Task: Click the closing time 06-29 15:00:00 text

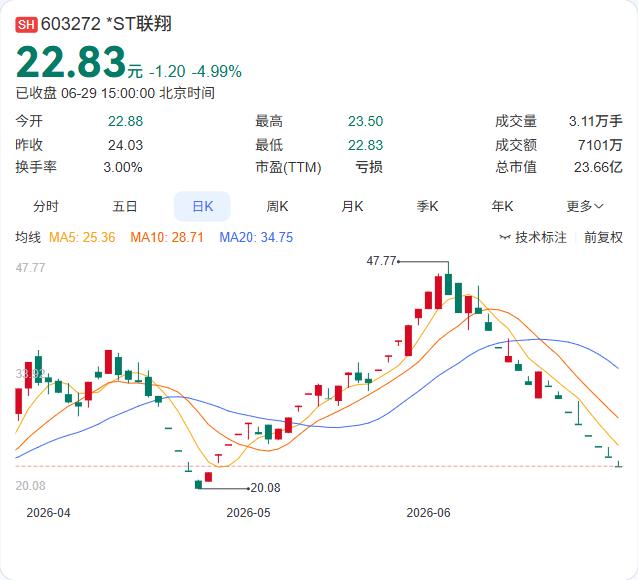Action: point(108,93)
